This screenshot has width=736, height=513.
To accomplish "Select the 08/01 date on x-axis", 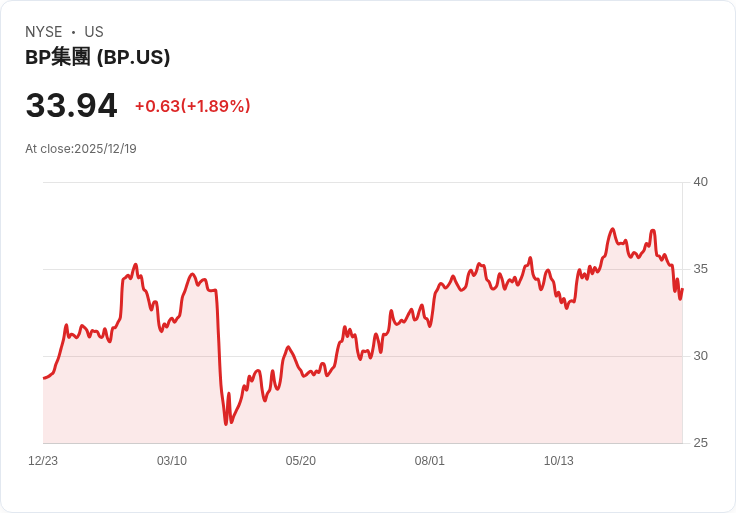I will (x=429, y=460).
